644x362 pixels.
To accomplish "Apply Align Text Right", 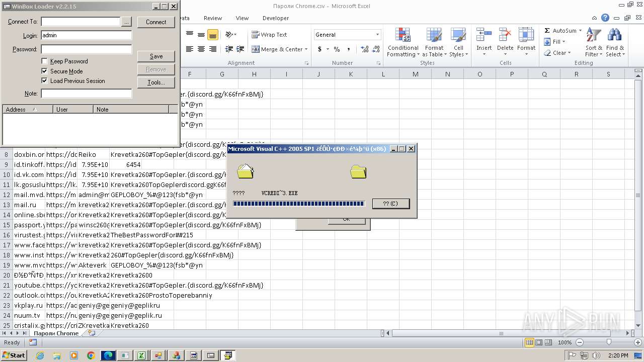I will coord(212,49).
